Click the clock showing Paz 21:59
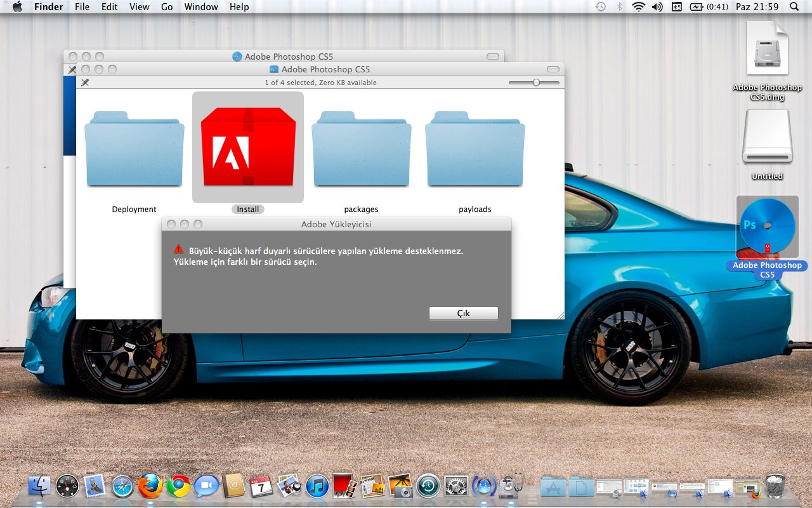Viewport: 812px width, 508px height. (x=757, y=7)
